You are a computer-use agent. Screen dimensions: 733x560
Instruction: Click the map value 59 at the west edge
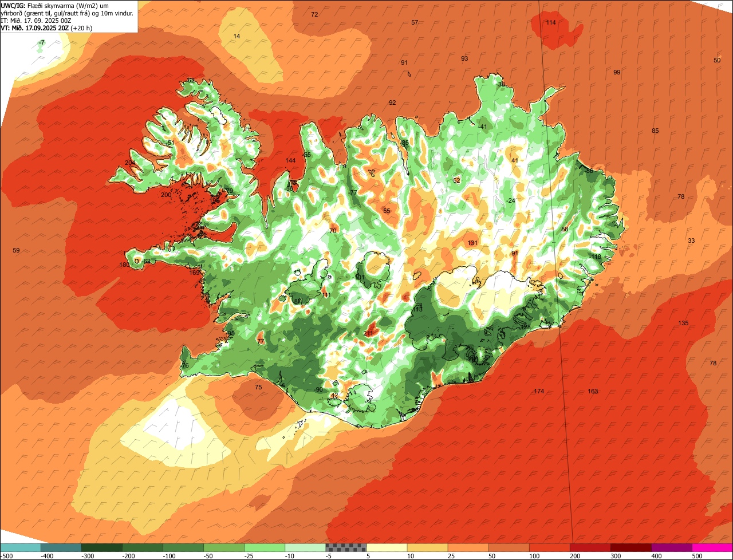pyautogui.click(x=16, y=250)
